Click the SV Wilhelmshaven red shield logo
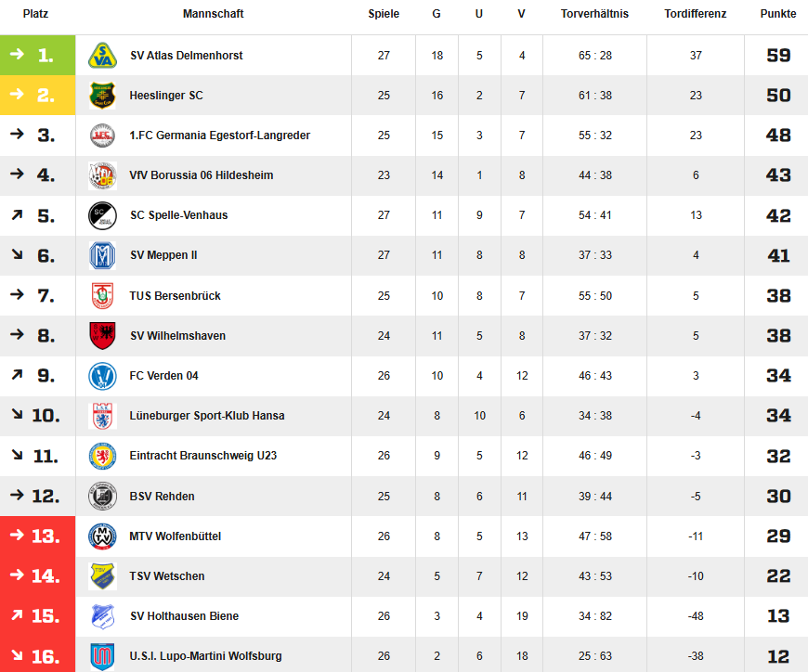Screen dimensions: 808x672 (x=102, y=336)
